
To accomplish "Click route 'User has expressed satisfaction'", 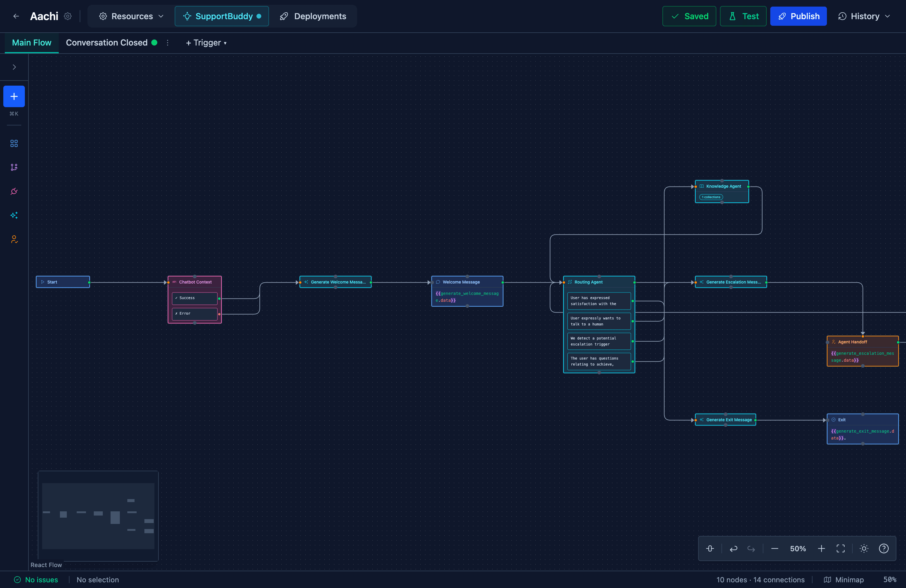I will [x=599, y=301].
